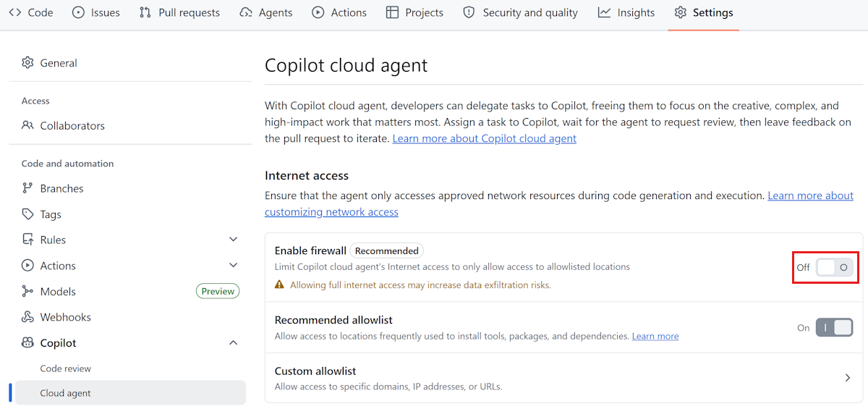Open the Actions tab in top navigation
868x409 pixels.
tap(339, 12)
